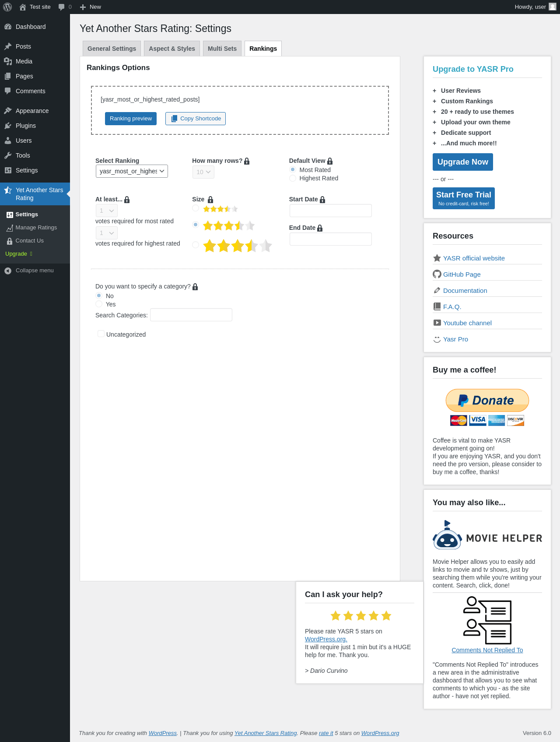Open the Yasr Pro resource link
The image size is (560, 742).
455,339
